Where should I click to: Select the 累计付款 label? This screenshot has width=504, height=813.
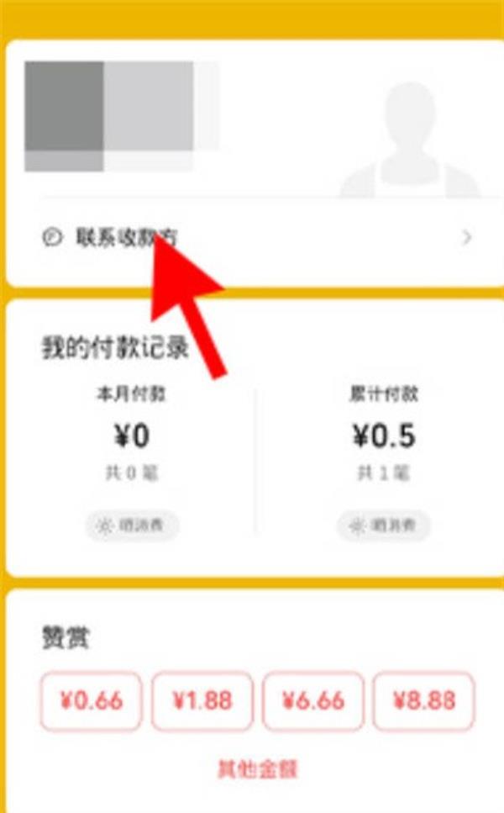click(x=384, y=394)
